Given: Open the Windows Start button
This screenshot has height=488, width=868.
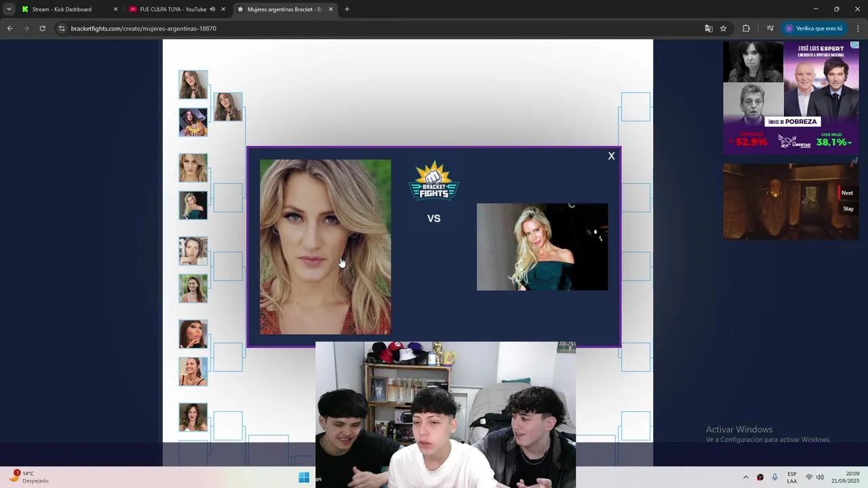Looking at the screenshot, I should [x=304, y=477].
